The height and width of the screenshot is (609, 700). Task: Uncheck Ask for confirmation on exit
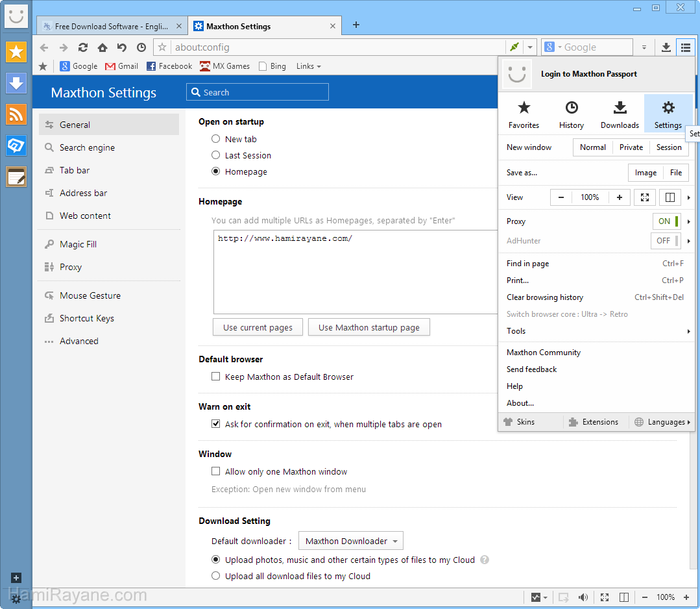[215, 424]
